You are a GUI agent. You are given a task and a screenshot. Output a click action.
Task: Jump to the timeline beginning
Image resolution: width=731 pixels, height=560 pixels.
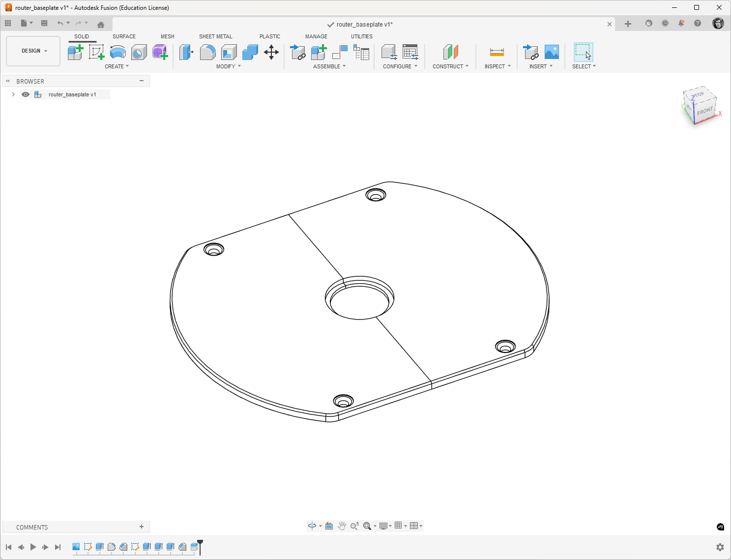[x=8, y=547]
